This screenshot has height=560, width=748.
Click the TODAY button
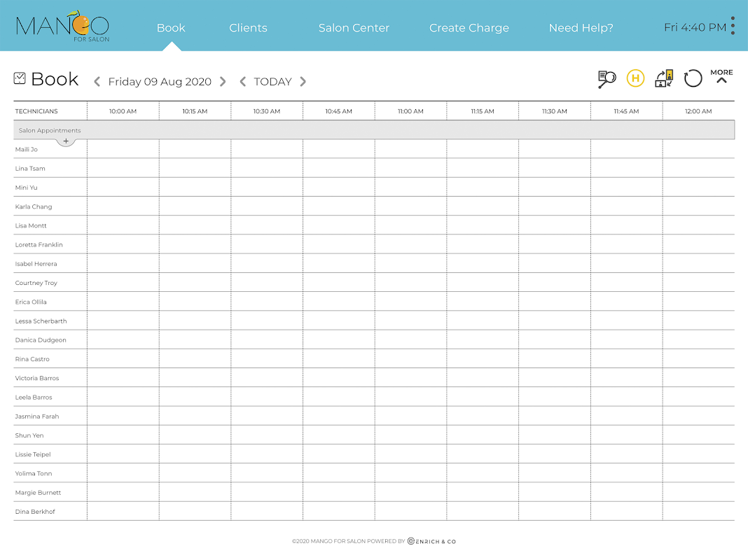pos(273,81)
